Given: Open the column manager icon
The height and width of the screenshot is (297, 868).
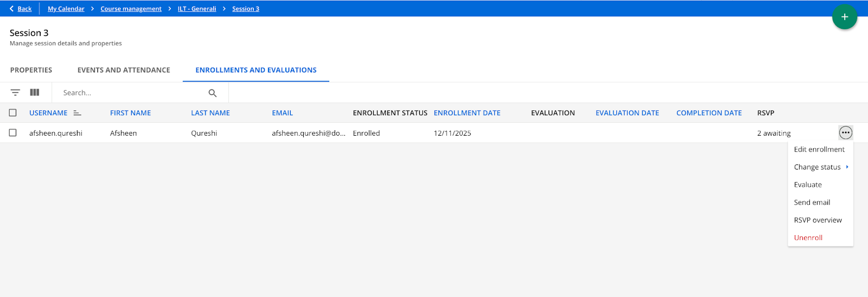Looking at the screenshot, I should click(35, 93).
